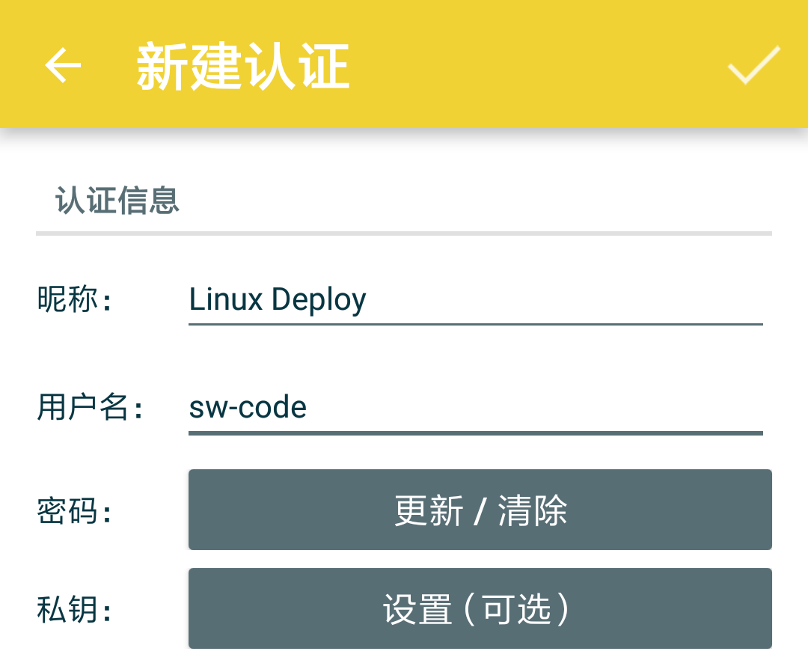Click the 昵称 label
Screen dimensions: 808x672
74,300
